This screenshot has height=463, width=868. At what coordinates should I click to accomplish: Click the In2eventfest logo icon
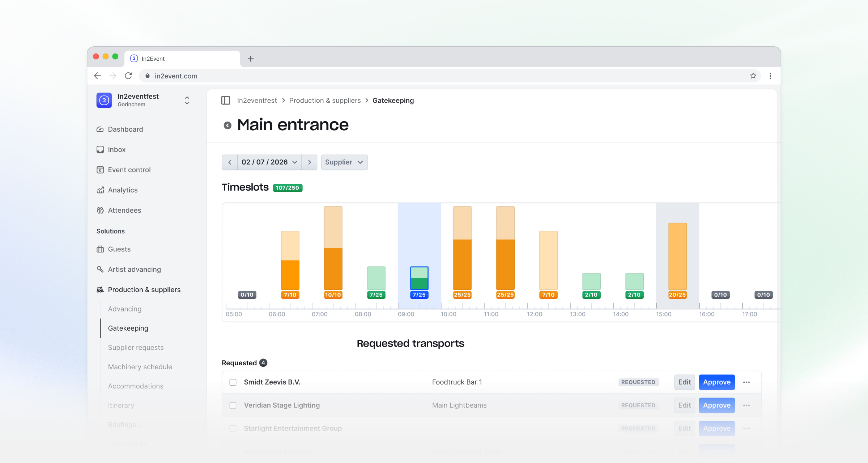pyautogui.click(x=104, y=100)
